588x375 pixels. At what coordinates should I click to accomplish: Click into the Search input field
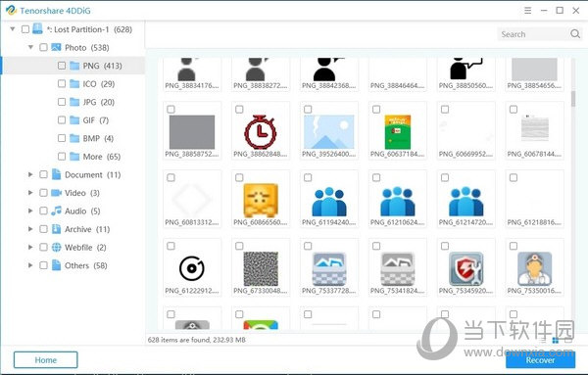(x=533, y=34)
